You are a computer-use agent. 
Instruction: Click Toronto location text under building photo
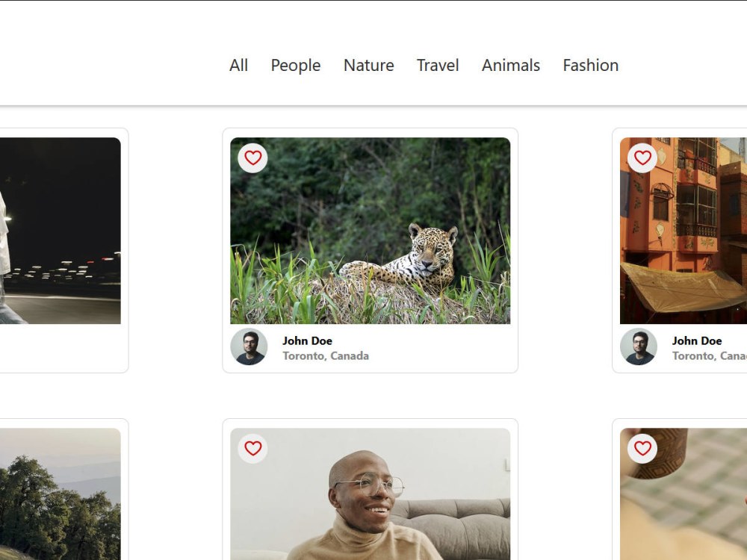(x=710, y=355)
